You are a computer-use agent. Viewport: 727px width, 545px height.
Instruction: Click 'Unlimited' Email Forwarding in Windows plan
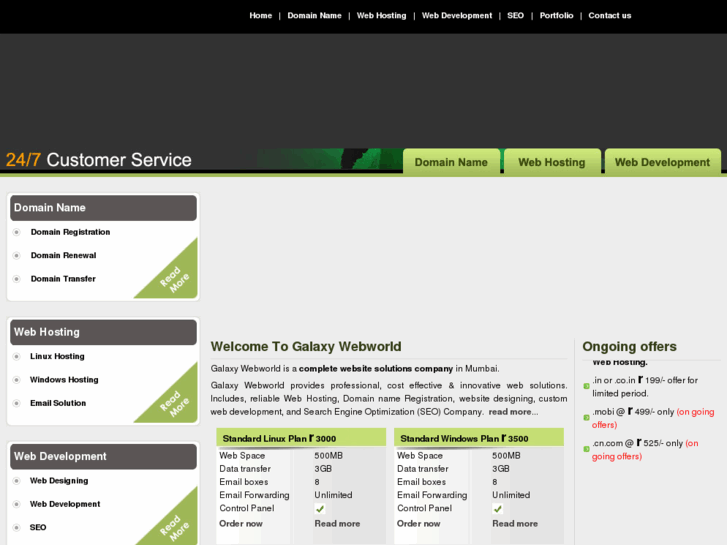tap(511, 495)
